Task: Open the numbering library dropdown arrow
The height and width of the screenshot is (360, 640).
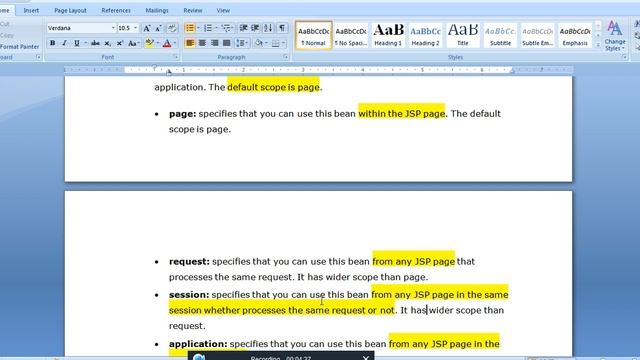Action: click(216, 28)
